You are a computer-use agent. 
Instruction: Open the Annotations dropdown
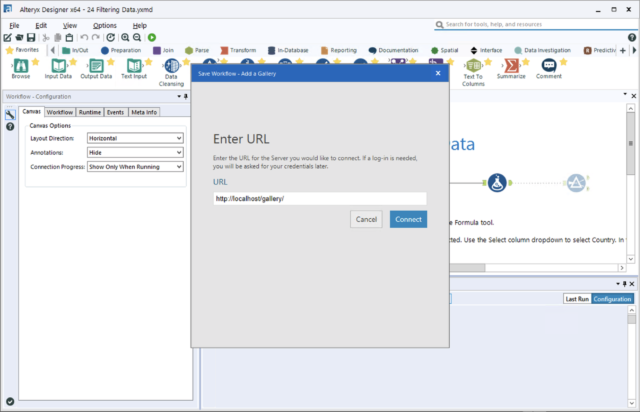click(135, 153)
